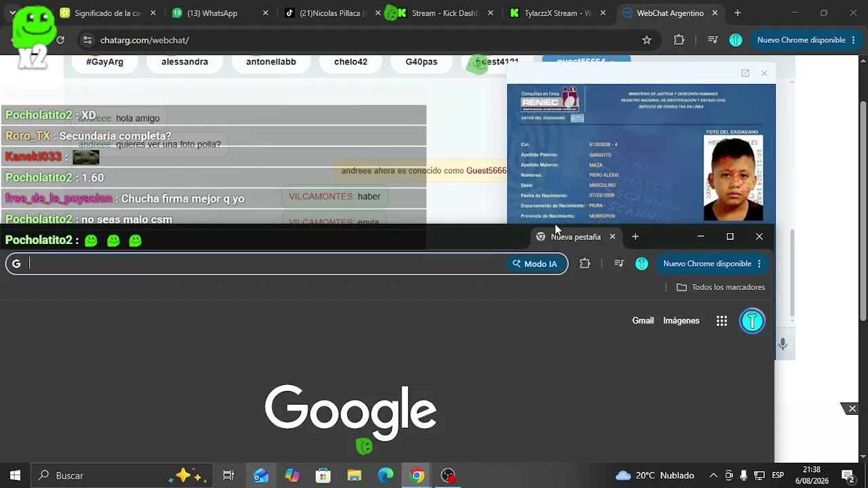Screen dimensions: 868x488
Task: Open the notification center icon
Action: (x=847, y=475)
